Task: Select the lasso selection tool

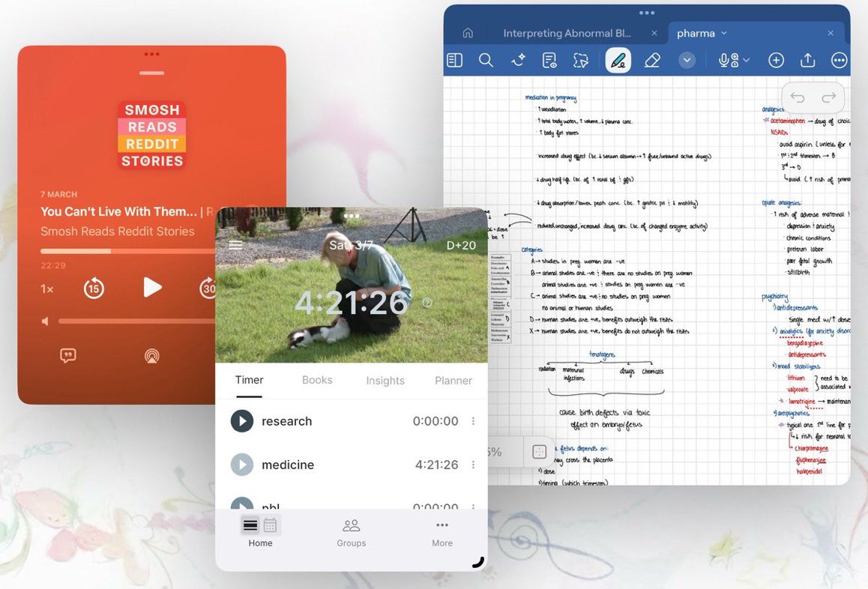Action: (x=581, y=60)
